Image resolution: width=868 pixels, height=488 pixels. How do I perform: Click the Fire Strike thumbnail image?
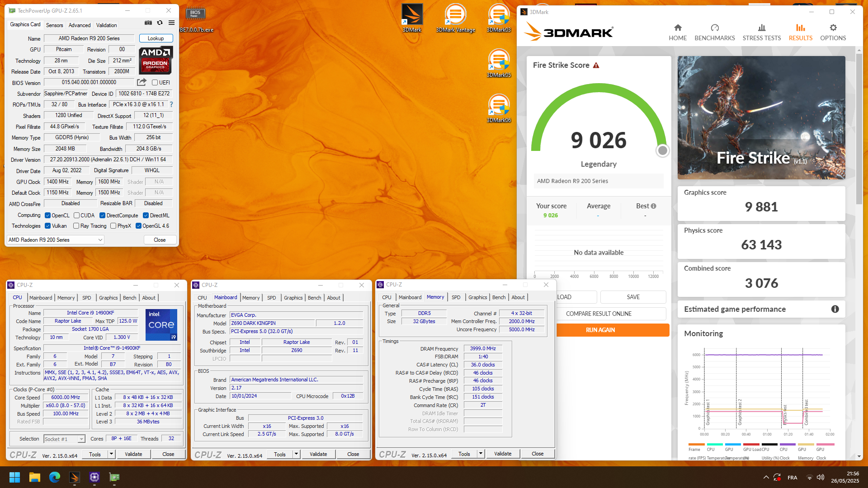pyautogui.click(x=761, y=117)
